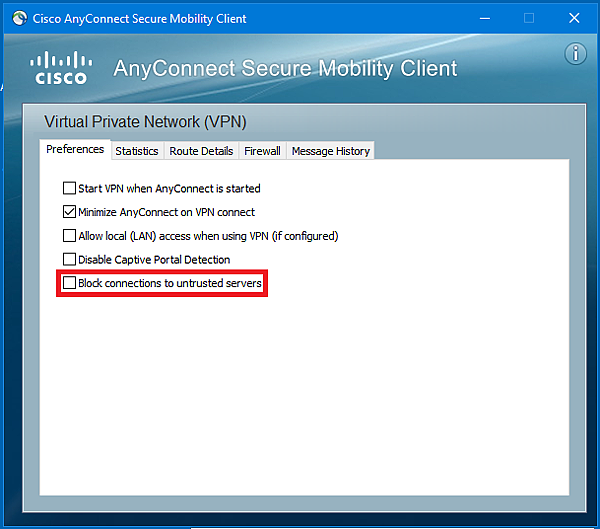Viewport: 600px width, 529px height.
Task: Click the Virtual Private Network (VPN) heading
Action: (x=145, y=122)
